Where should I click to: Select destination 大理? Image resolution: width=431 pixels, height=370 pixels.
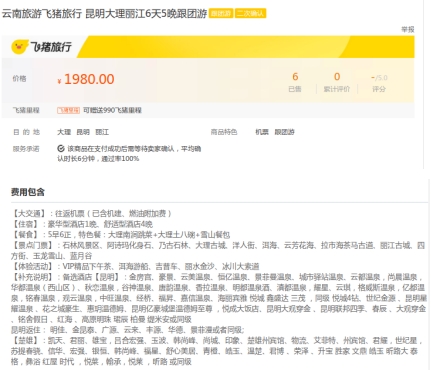(x=64, y=132)
